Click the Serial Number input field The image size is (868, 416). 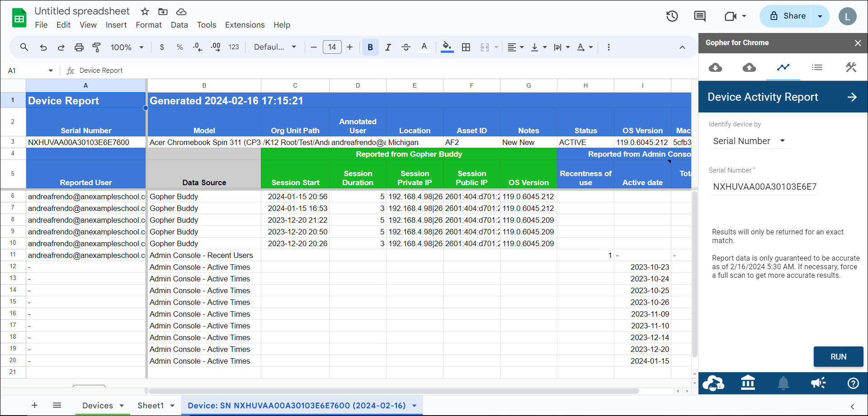pos(764,187)
